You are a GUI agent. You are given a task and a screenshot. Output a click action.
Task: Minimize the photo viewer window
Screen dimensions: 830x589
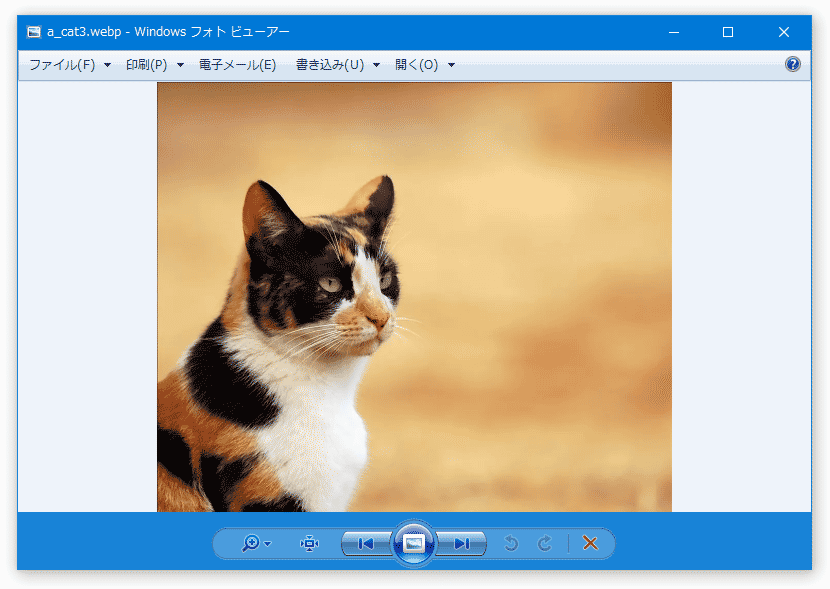tap(674, 32)
